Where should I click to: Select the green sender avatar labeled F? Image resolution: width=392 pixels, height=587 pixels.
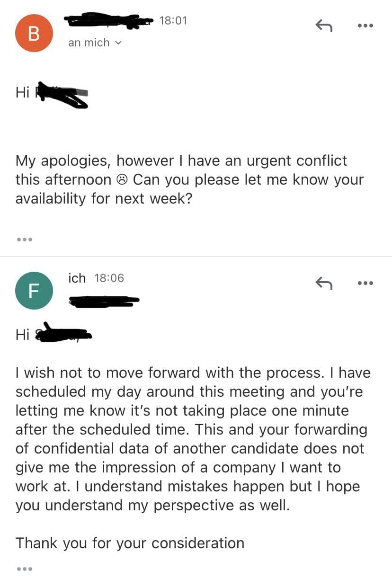pyautogui.click(x=34, y=290)
